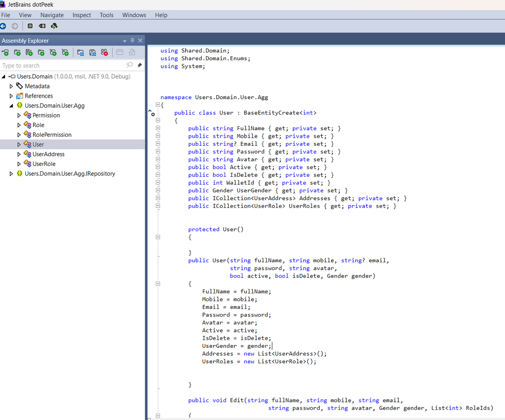
Task: Click the search options magnifier icon
Action: (x=130, y=65)
